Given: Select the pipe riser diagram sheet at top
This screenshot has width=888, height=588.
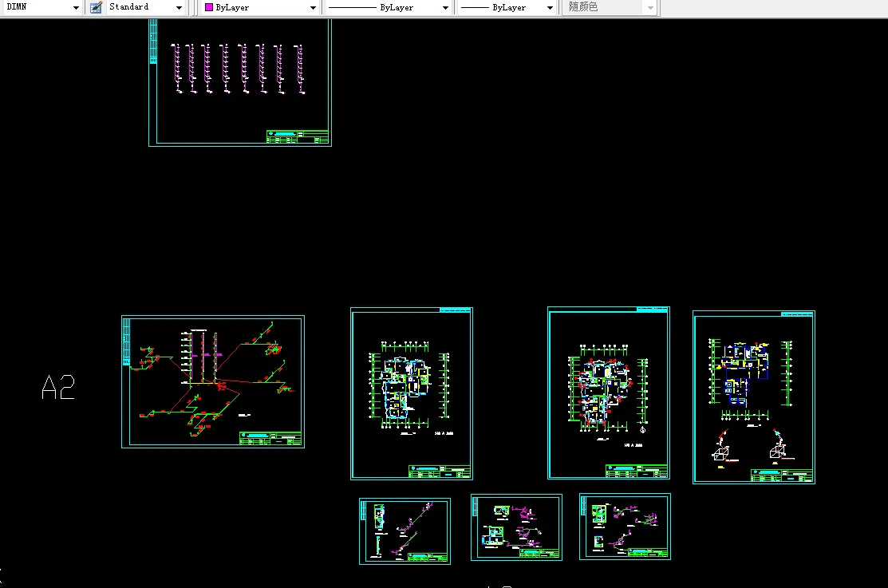Looking at the screenshot, I should coord(240,83).
